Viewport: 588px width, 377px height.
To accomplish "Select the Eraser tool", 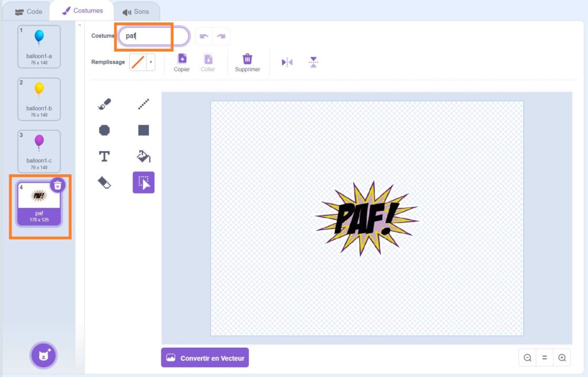I will [x=105, y=183].
